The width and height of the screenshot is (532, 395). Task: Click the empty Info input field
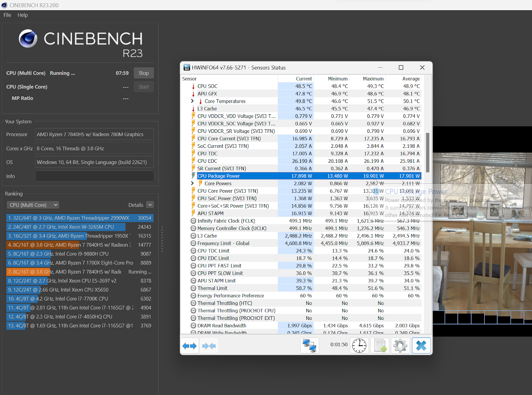[95, 176]
